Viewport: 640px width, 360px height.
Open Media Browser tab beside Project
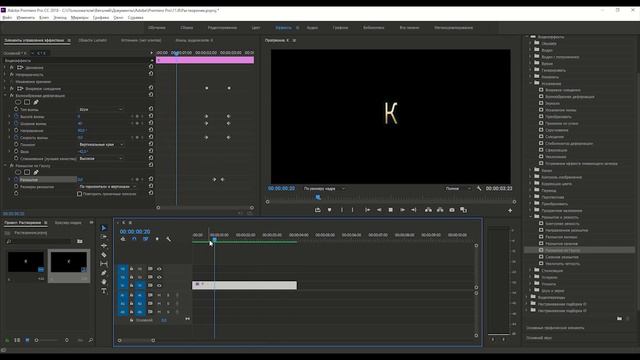point(68,223)
